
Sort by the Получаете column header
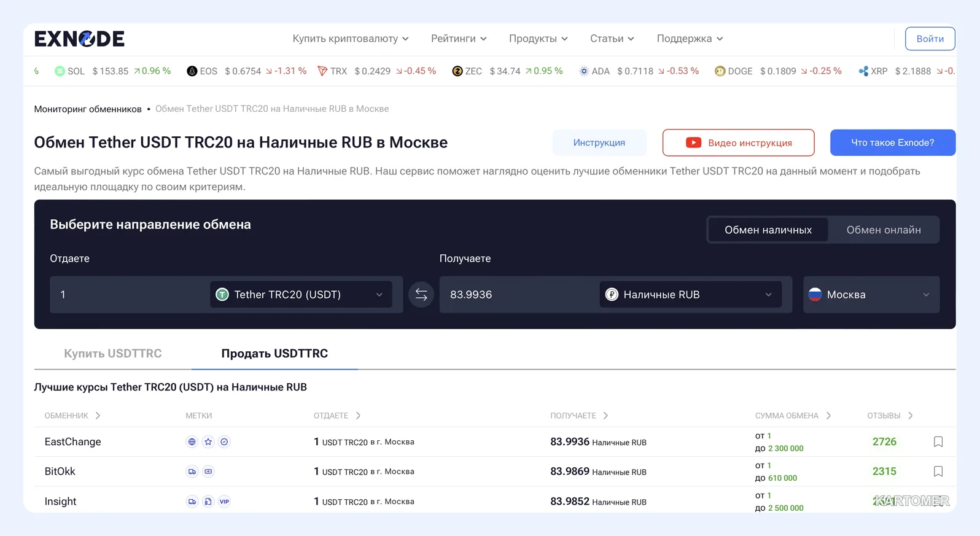(x=579, y=416)
